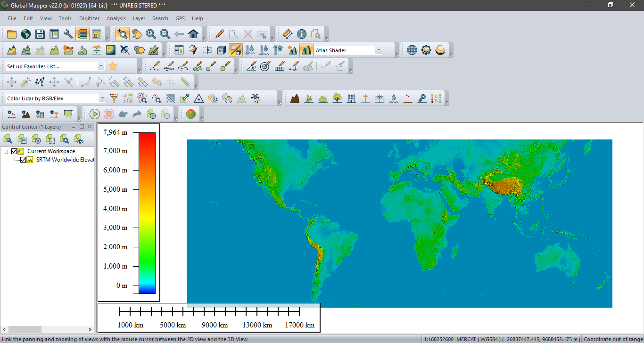This screenshot has height=343, width=644.
Task: Toggle 2D and 3D view linking button
Action: coord(236,50)
